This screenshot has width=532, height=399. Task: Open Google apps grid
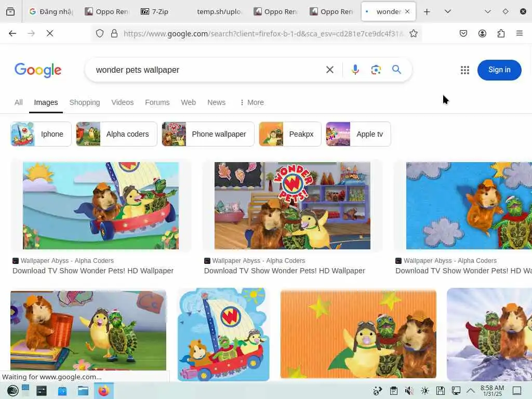[x=465, y=70]
